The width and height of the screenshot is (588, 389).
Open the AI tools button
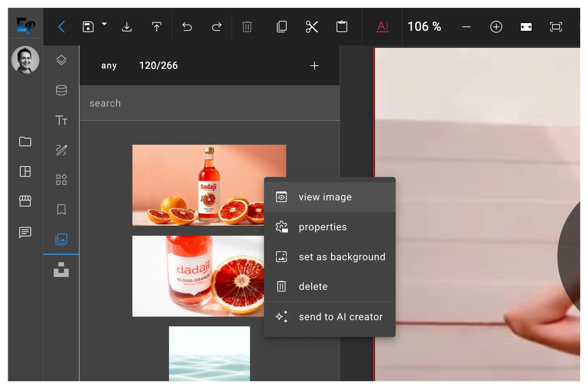[x=382, y=26]
